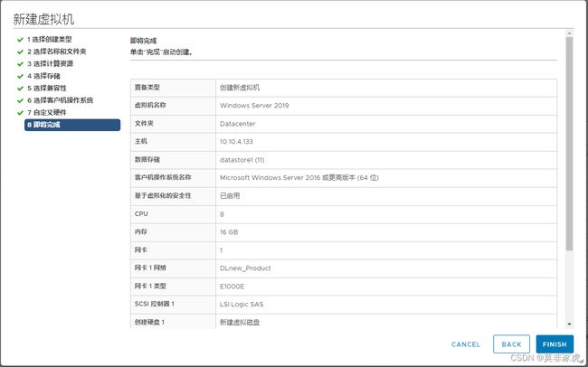Viewport: 588px width, 367px height.
Task: Select the value 'Windows Server 2019'
Action: pos(254,106)
